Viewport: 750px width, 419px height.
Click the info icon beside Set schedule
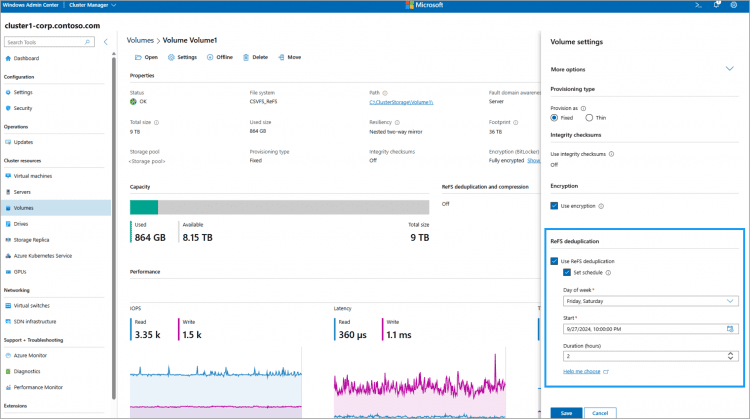tap(608, 273)
